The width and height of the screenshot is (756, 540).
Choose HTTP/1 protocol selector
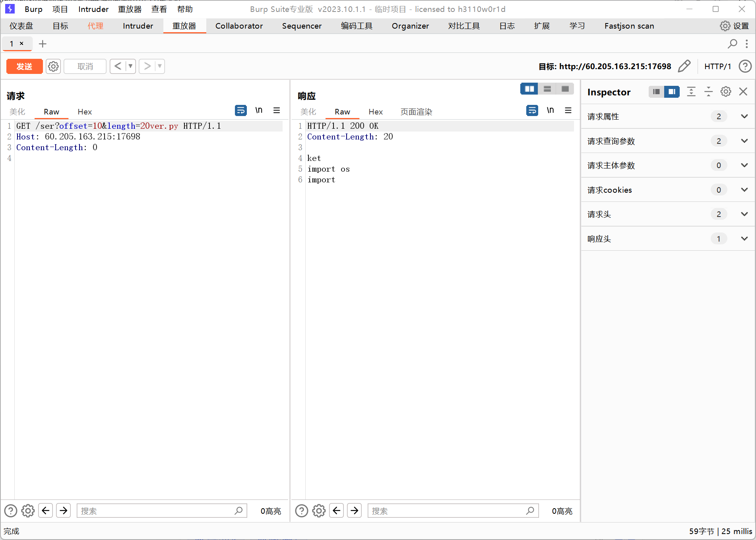[x=717, y=66]
